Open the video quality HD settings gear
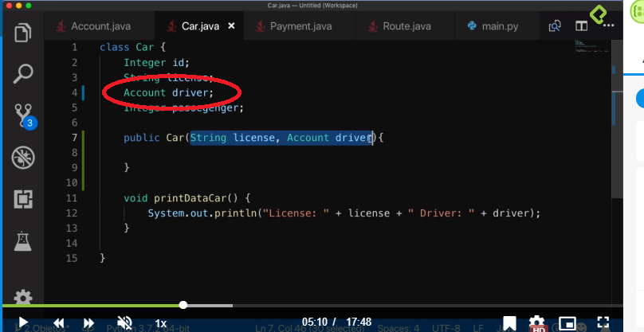644x332 pixels. (536, 323)
